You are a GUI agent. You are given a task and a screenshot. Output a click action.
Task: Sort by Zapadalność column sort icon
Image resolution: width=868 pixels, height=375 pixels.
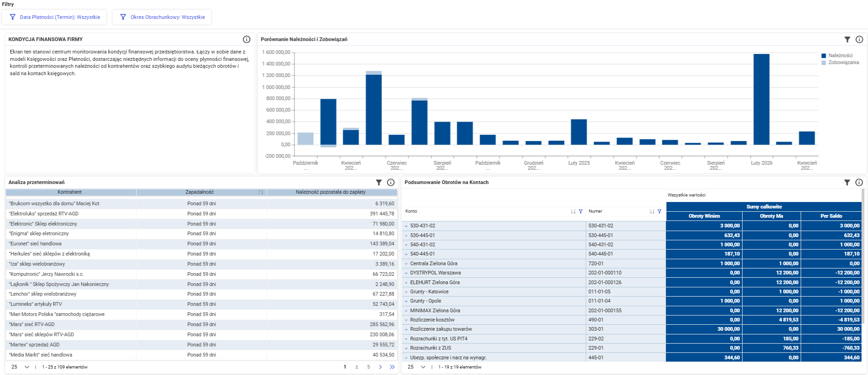[x=261, y=192]
